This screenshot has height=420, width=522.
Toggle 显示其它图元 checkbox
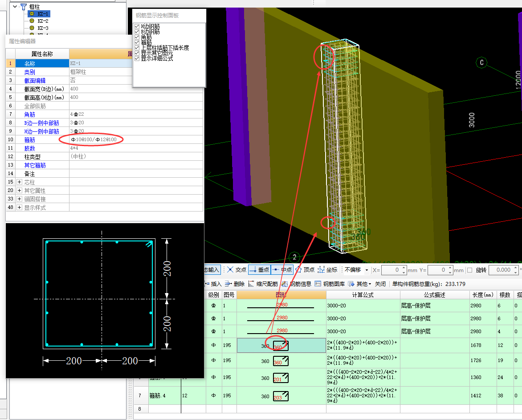click(x=137, y=53)
